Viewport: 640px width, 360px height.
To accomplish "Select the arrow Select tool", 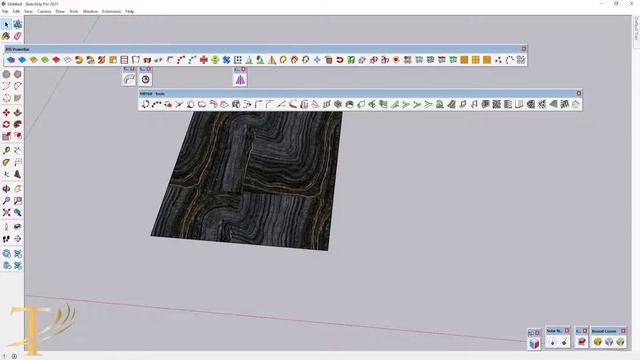I will click(x=6, y=24).
